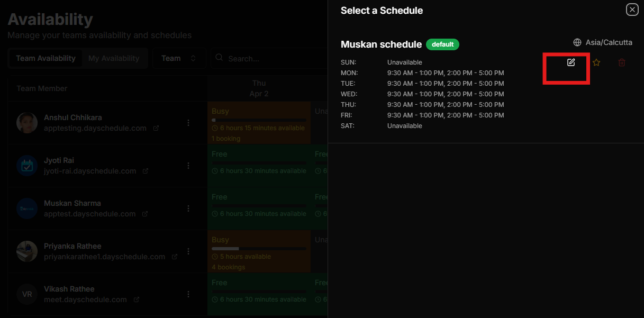Image resolution: width=644 pixels, height=318 pixels.
Task: Open priyankarathee1.dayschedule.com link
Action: pyautogui.click(x=104, y=257)
